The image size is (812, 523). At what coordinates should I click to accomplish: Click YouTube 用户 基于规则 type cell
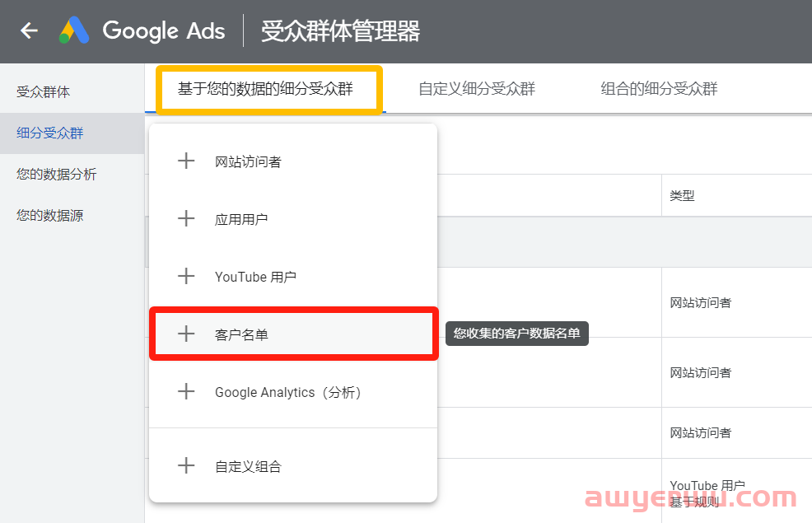coord(707,493)
